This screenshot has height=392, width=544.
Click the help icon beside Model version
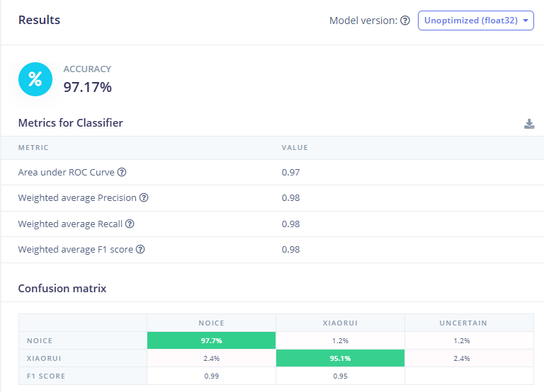[x=405, y=21]
